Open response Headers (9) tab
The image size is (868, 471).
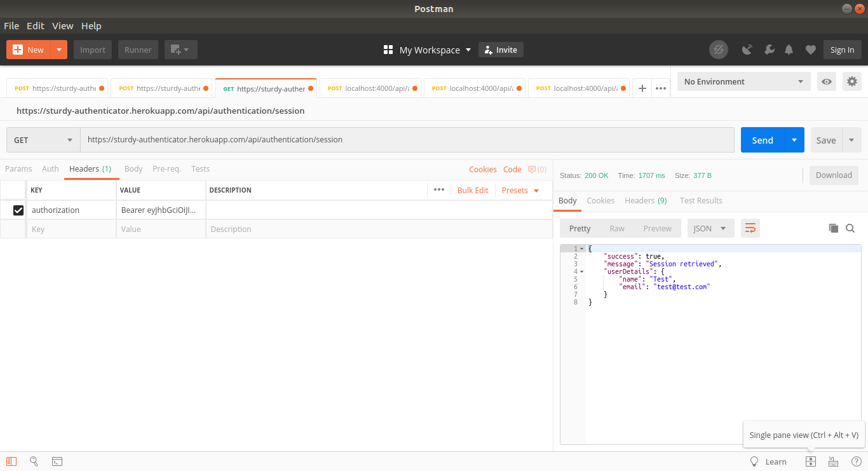click(x=646, y=200)
